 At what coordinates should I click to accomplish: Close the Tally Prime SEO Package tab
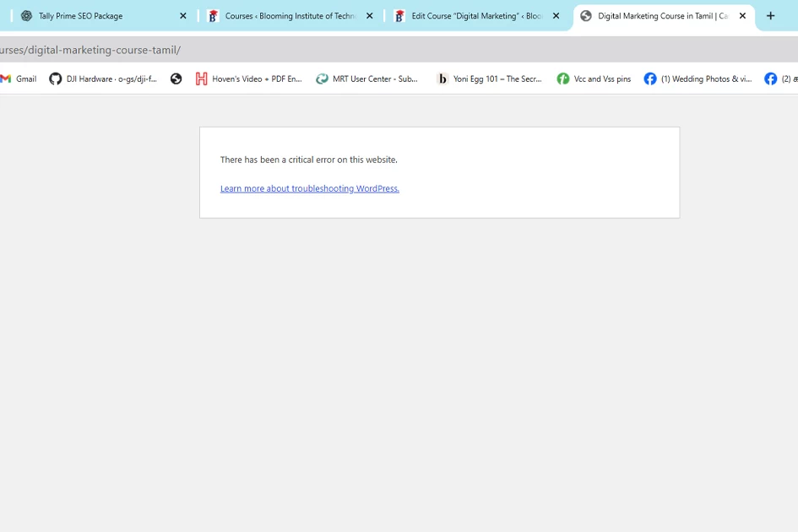click(183, 16)
